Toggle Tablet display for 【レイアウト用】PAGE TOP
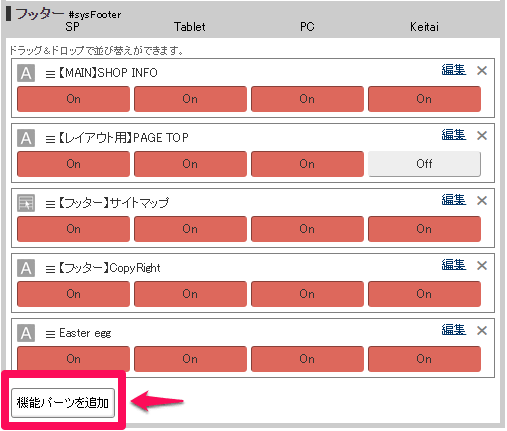507x431 pixels. click(190, 164)
